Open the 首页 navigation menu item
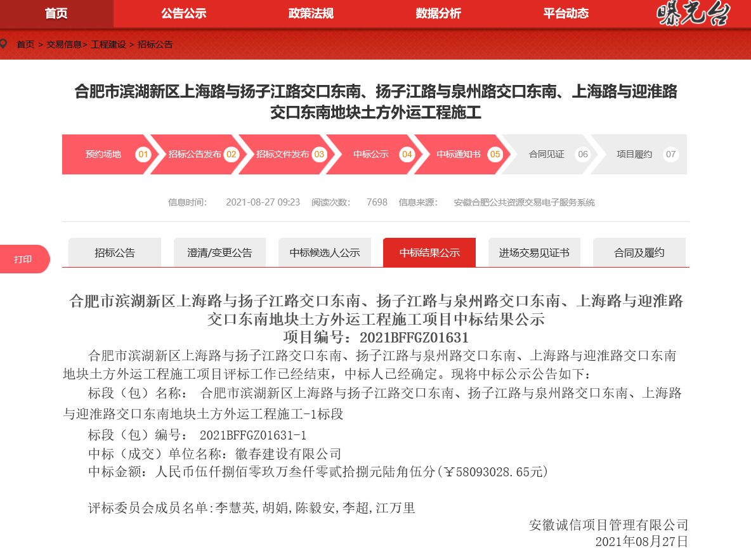Screen dimensions: 751x560 (56, 13)
